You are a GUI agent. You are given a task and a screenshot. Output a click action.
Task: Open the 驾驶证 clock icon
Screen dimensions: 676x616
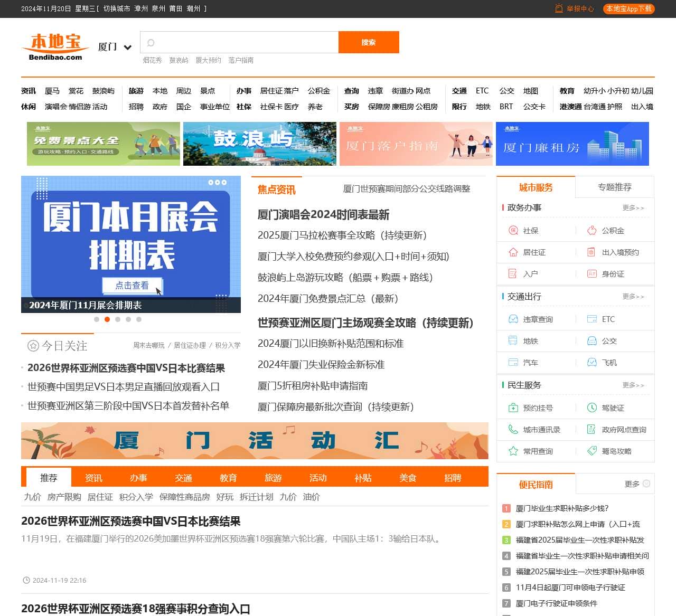[x=591, y=408]
